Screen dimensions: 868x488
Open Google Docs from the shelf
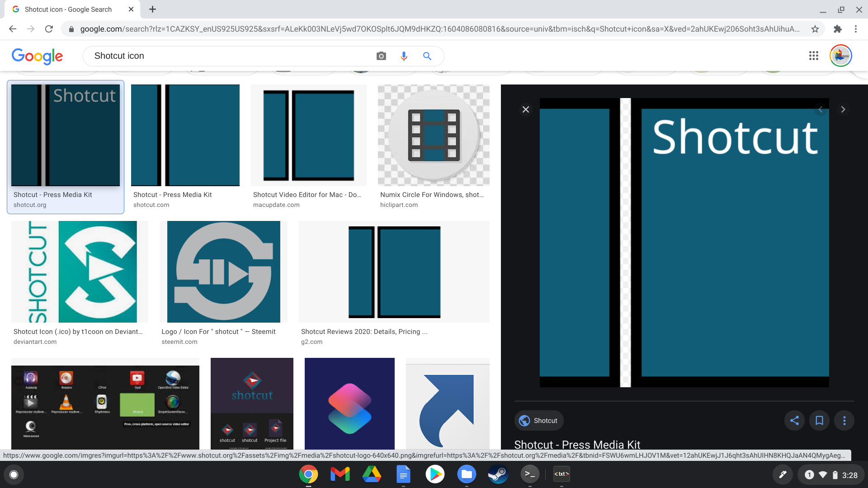(x=403, y=474)
